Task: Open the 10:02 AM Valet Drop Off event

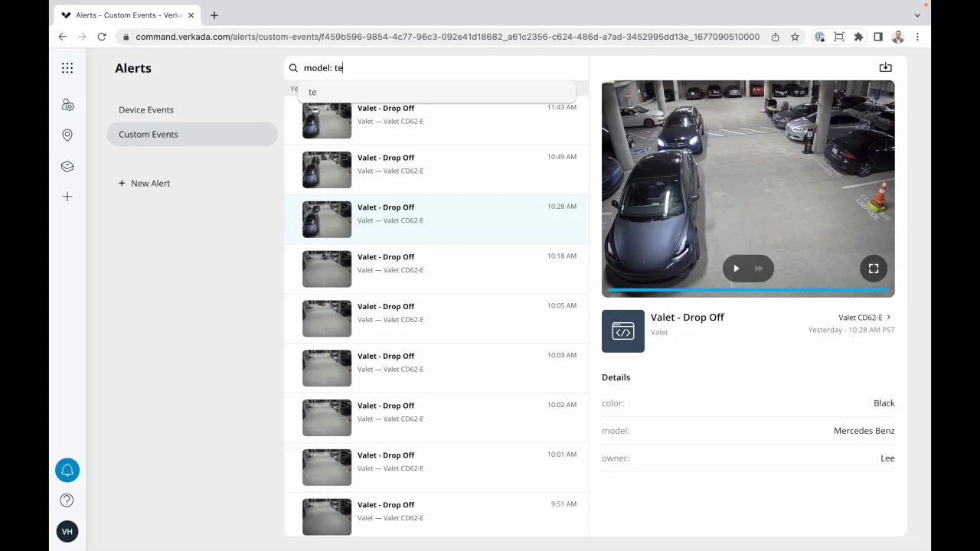Action: click(436, 419)
